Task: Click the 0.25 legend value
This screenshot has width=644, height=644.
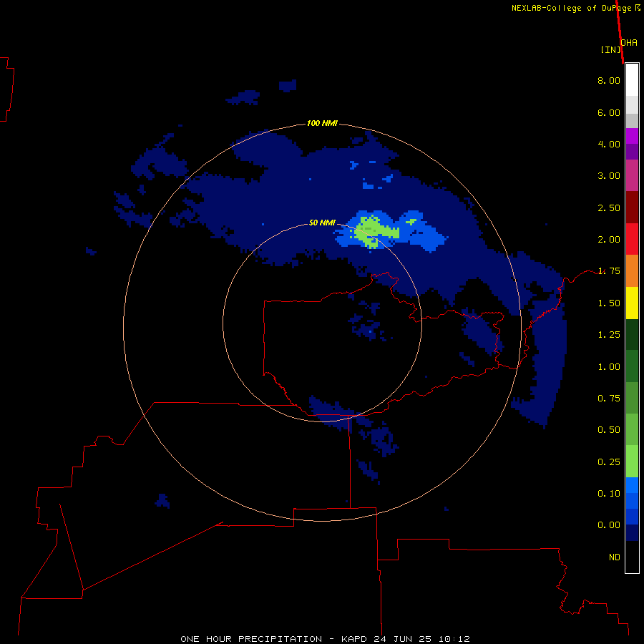Action: pyautogui.click(x=609, y=462)
